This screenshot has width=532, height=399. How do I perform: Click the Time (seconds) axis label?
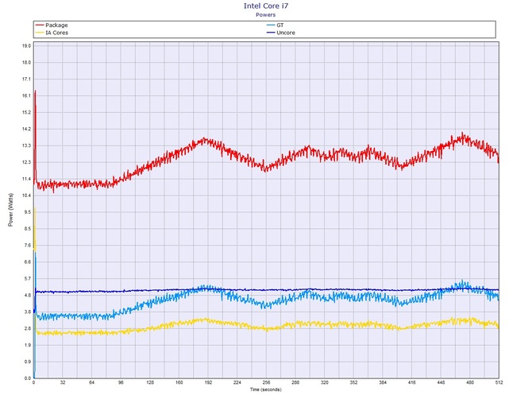pyautogui.click(x=266, y=389)
